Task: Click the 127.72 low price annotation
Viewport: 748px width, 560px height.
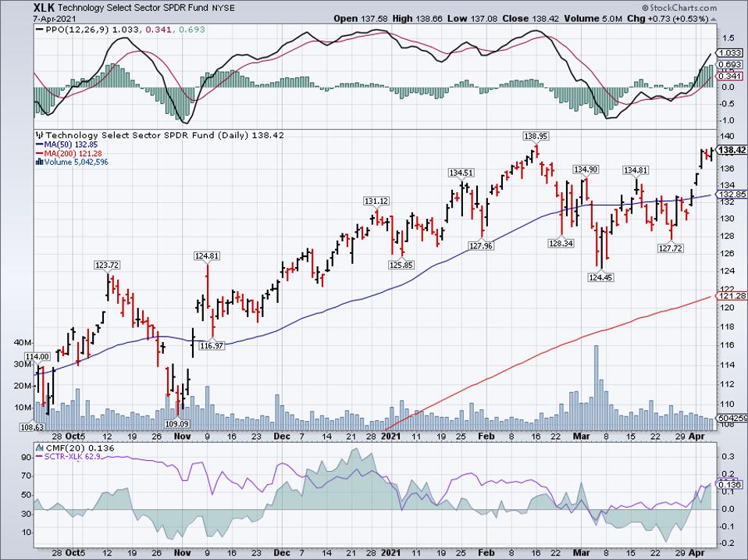Action: [671, 248]
